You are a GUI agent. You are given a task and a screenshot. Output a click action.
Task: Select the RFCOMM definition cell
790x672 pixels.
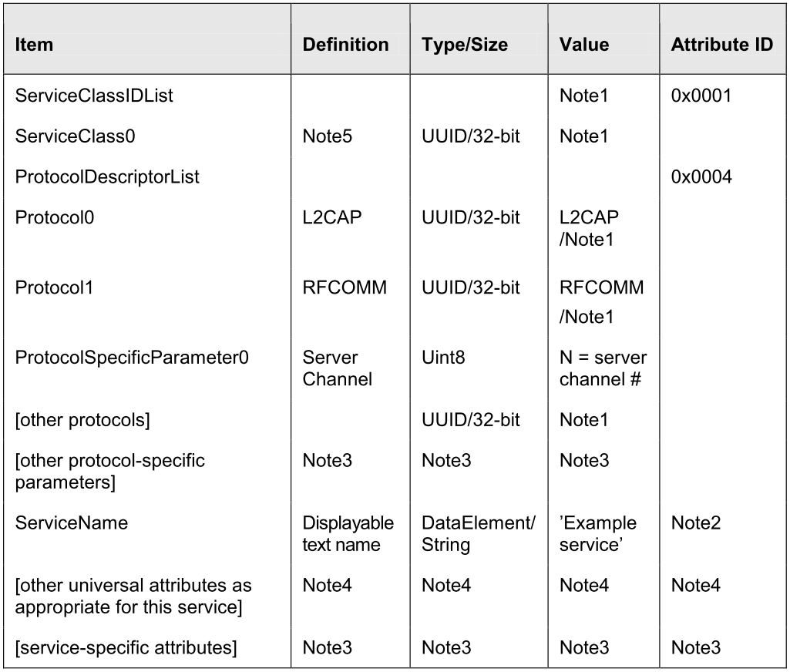pos(345,287)
